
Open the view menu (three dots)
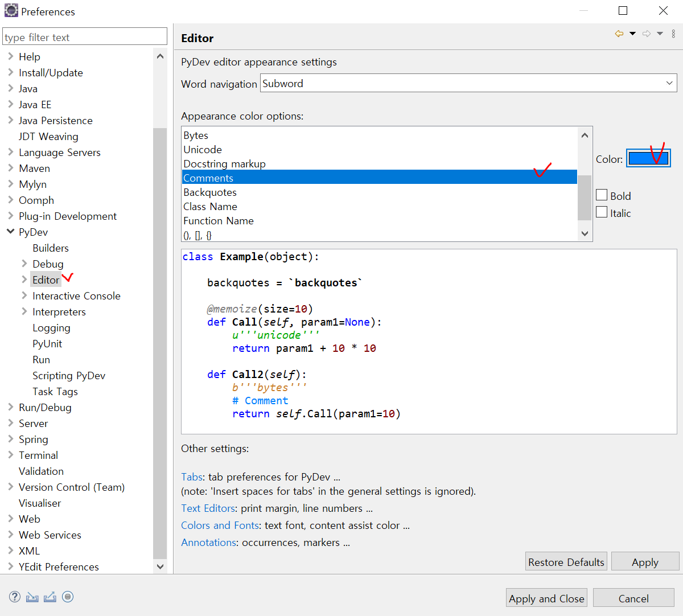pyautogui.click(x=673, y=34)
